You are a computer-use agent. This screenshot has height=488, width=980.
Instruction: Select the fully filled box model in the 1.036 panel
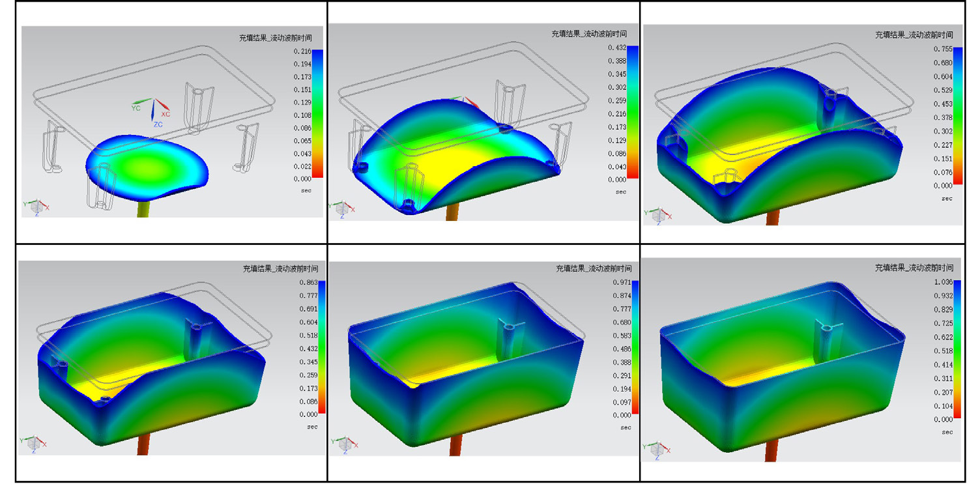(782, 366)
